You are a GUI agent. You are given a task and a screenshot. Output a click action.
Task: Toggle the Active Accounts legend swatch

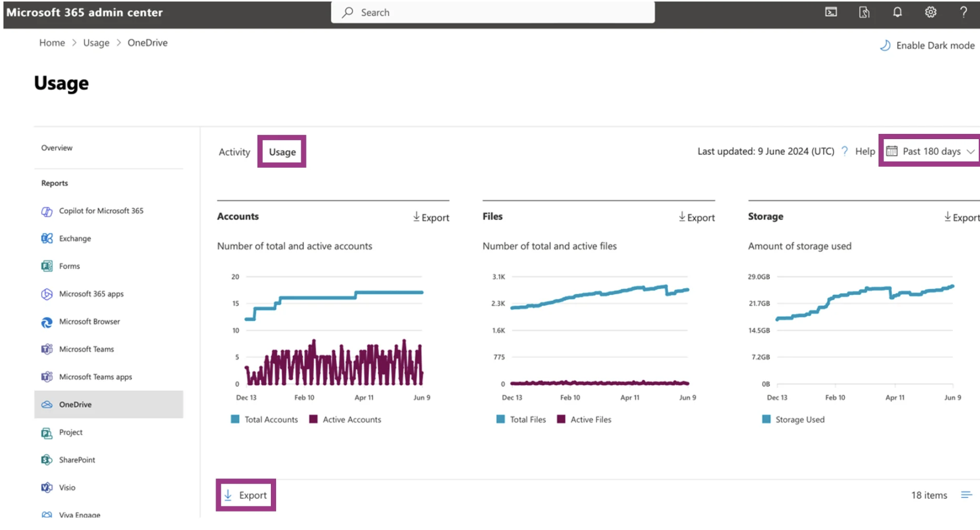coord(313,419)
